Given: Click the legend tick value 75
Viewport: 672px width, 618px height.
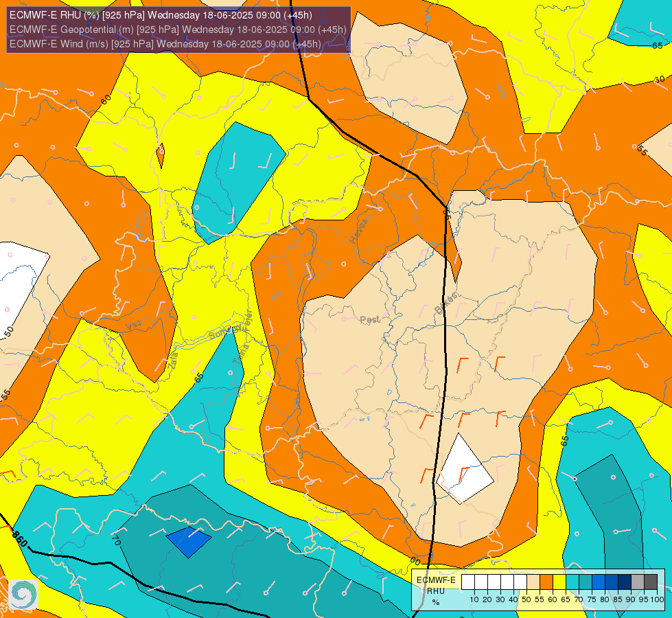Looking at the screenshot, I should coord(592,599).
